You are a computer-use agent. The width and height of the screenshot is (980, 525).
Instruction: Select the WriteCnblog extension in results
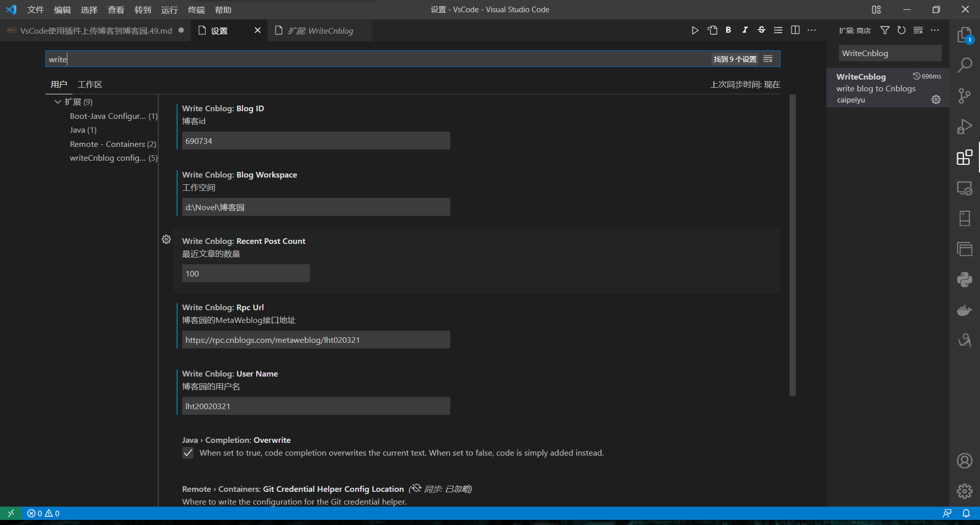888,88
